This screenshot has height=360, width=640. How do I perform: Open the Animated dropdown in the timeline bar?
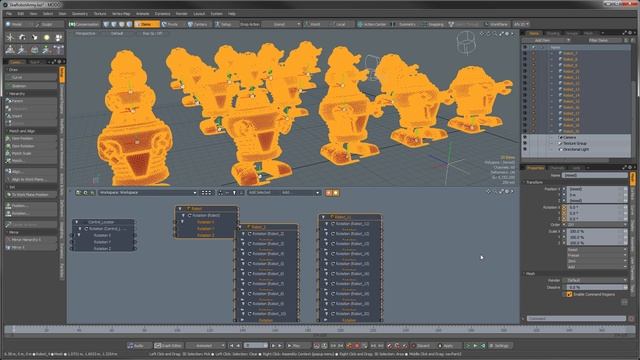(205, 346)
